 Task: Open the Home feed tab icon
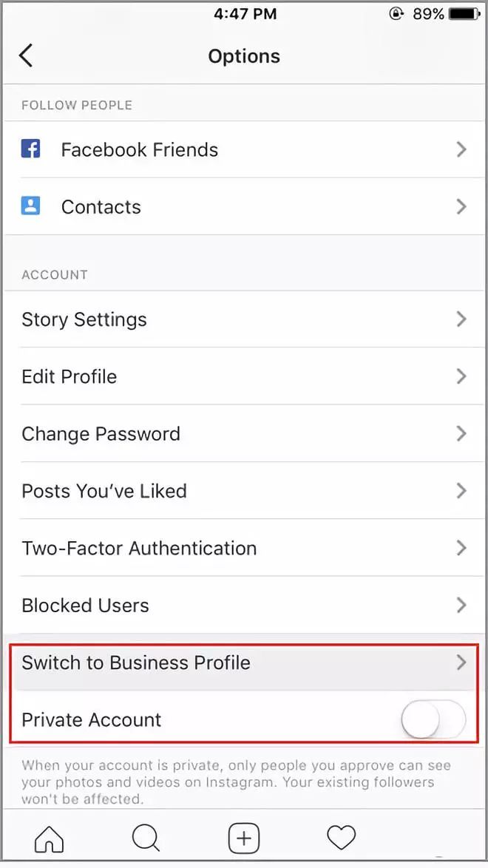pyautogui.click(x=49, y=838)
